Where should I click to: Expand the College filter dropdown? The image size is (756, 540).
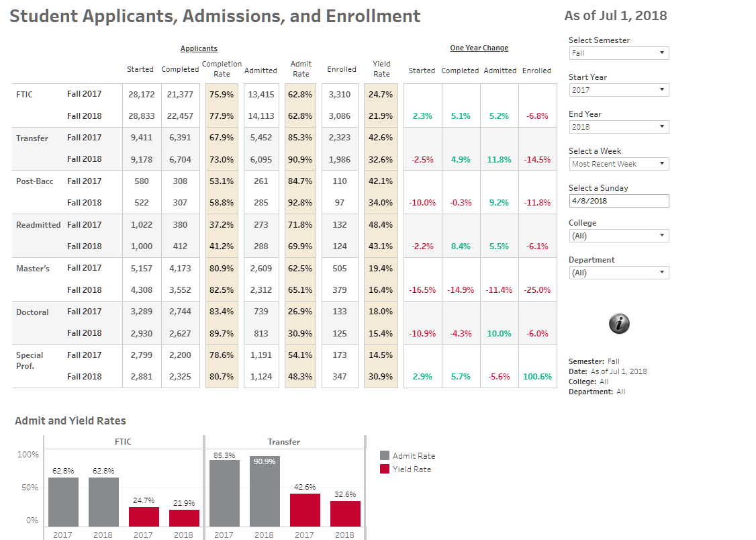[618, 235]
